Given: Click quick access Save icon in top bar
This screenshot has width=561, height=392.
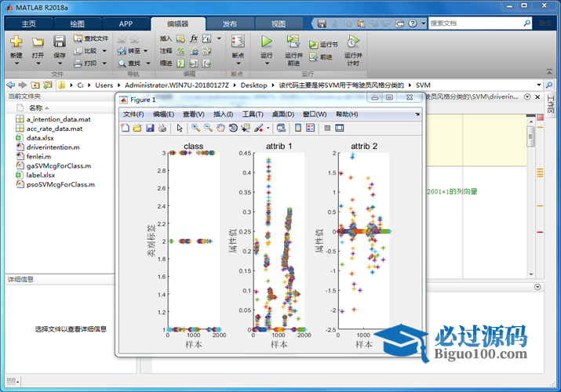Looking at the screenshot, I should pyautogui.click(x=322, y=24).
